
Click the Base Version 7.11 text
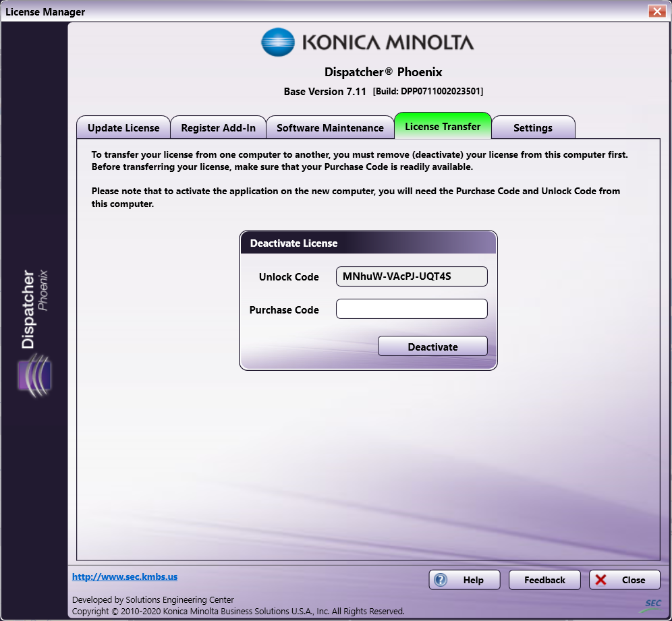(x=325, y=91)
